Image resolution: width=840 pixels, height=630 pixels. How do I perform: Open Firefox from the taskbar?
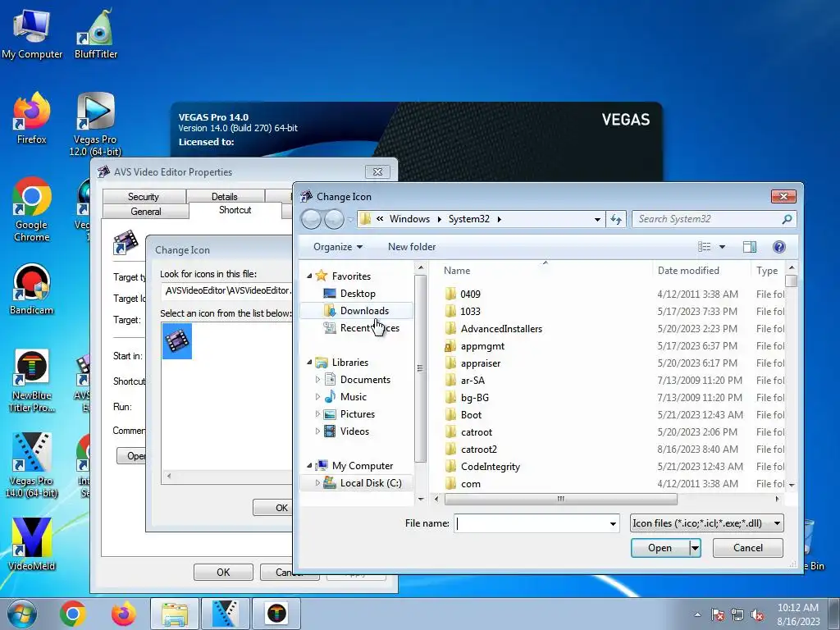pyautogui.click(x=124, y=614)
